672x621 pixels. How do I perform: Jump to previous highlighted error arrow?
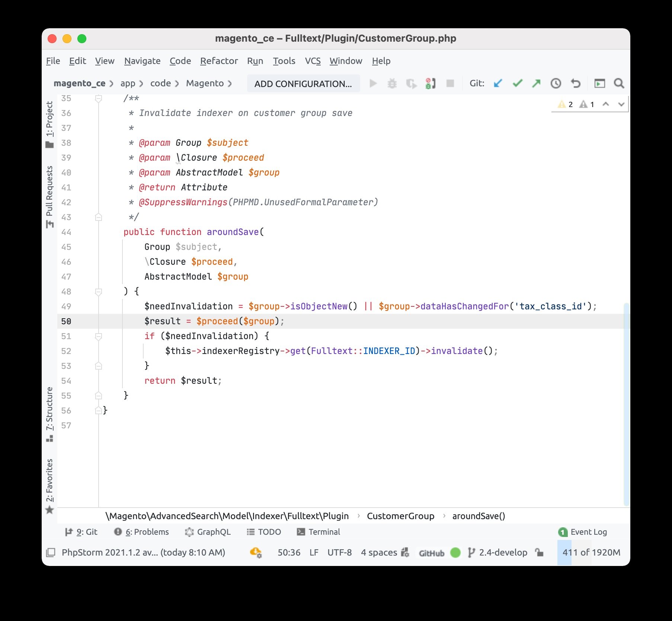click(606, 104)
